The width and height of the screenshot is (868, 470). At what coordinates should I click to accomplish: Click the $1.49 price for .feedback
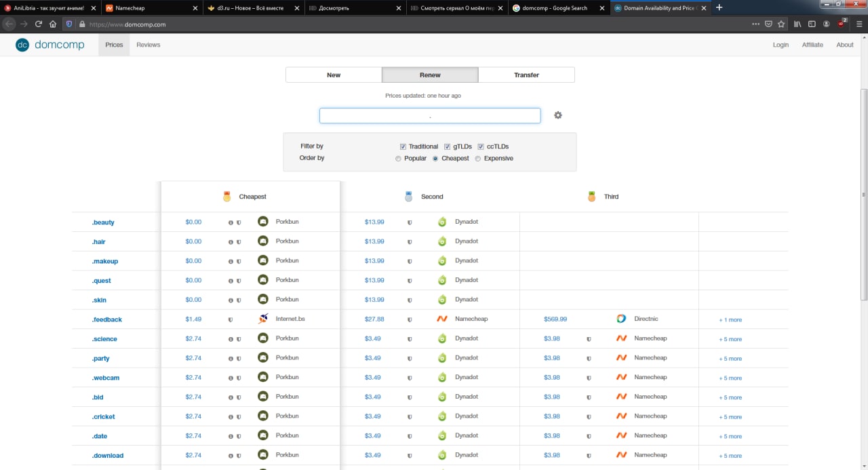tap(193, 319)
